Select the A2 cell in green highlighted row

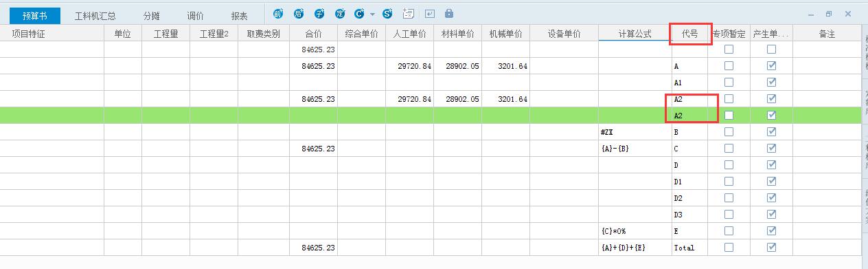point(689,116)
